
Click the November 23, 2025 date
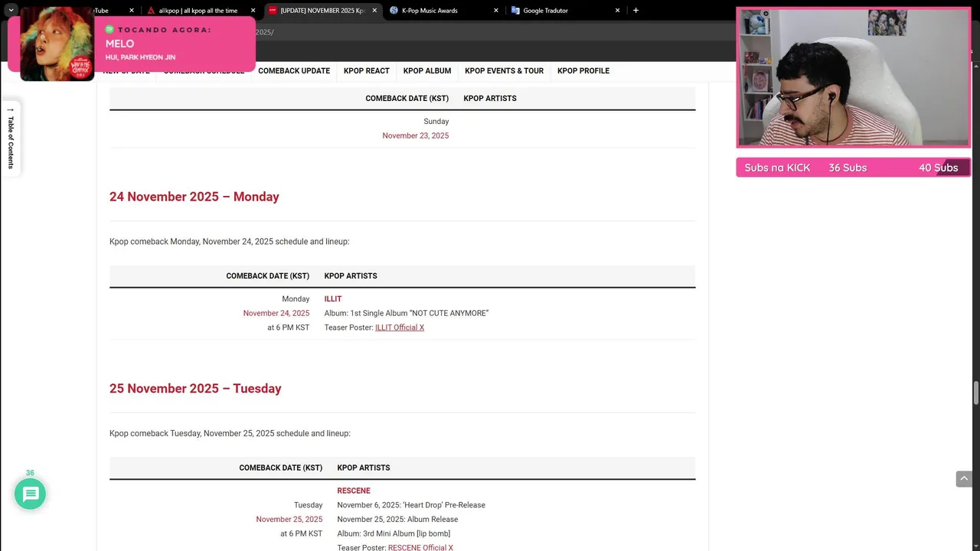416,135
